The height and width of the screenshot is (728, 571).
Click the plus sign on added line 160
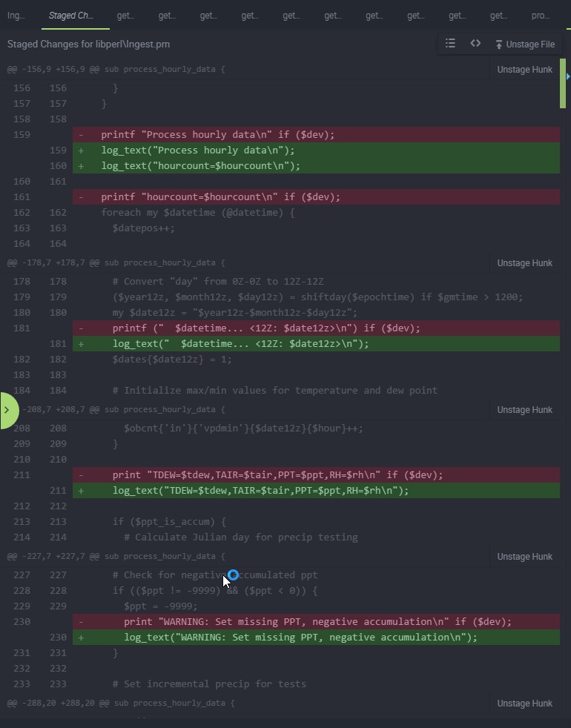coord(82,166)
